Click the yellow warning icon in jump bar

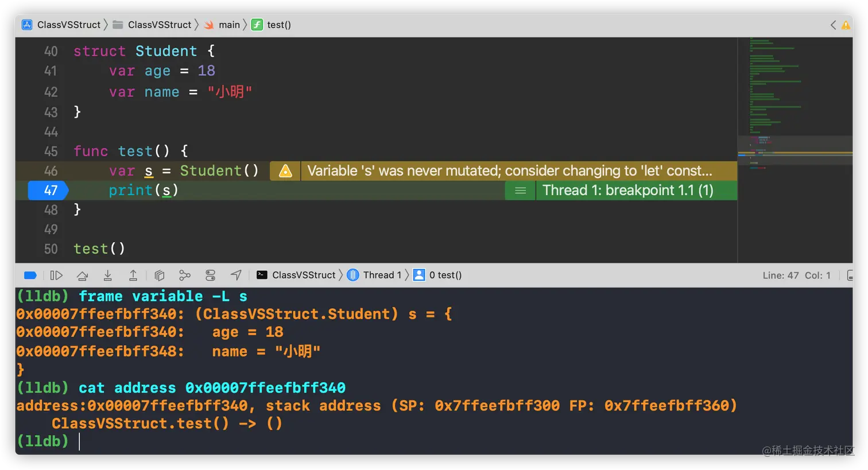click(x=846, y=25)
